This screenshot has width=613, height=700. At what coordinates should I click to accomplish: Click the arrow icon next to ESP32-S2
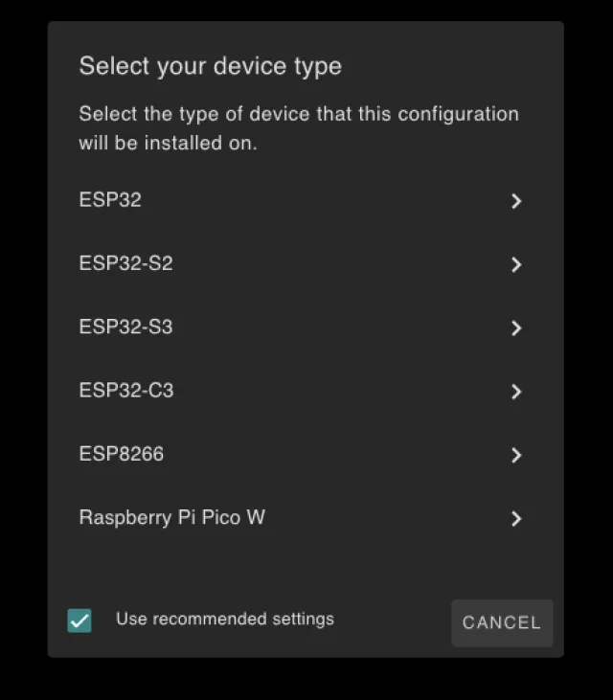(516, 264)
